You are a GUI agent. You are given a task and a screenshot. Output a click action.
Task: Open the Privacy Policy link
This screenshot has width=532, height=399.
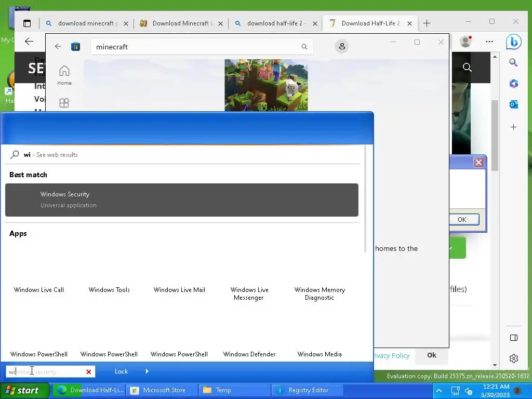pyautogui.click(x=392, y=355)
